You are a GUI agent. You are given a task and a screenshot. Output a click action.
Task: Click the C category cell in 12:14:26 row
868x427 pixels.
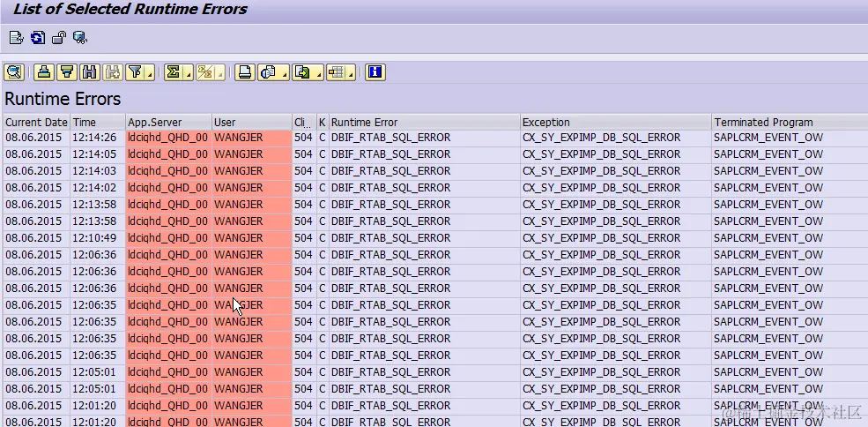(323, 138)
